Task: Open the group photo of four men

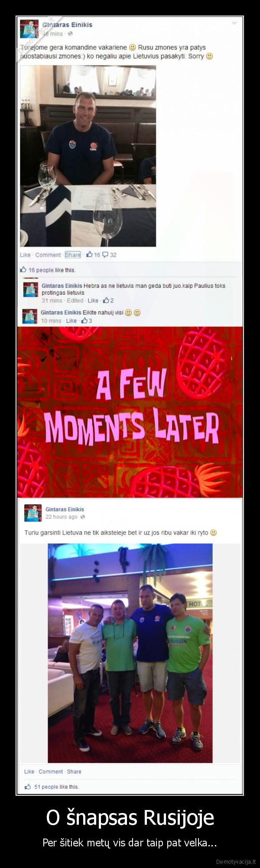Action: tap(130, 653)
